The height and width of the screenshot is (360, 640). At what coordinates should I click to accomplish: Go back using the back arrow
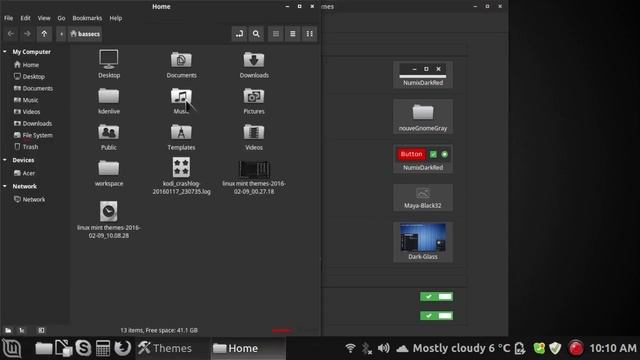coord(11,34)
